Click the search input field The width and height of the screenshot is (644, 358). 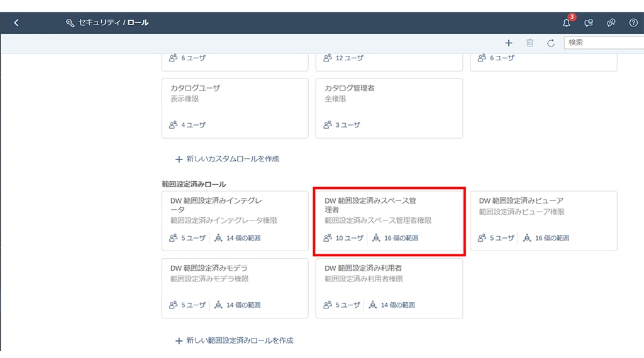coord(602,43)
